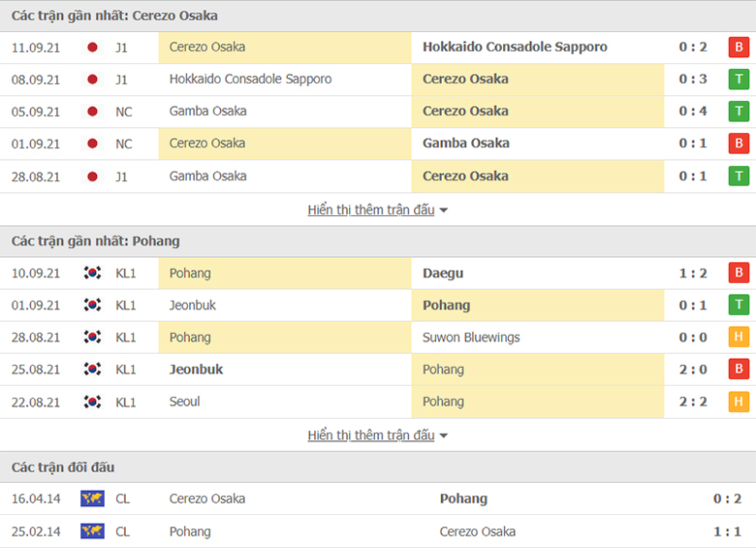Click the J1 league label in the 08.09.21 row
The image size is (756, 548).
[x=121, y=80]
